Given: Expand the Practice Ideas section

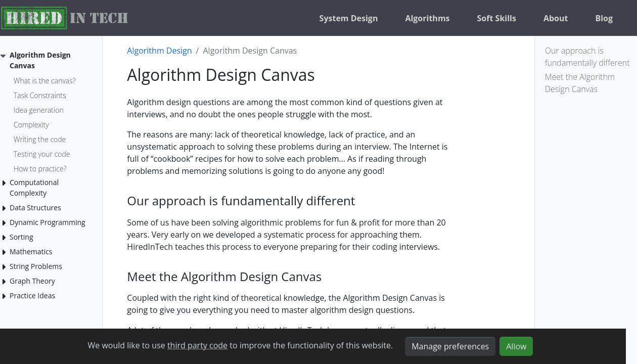Looking at the screenshot, I should 4,295.
